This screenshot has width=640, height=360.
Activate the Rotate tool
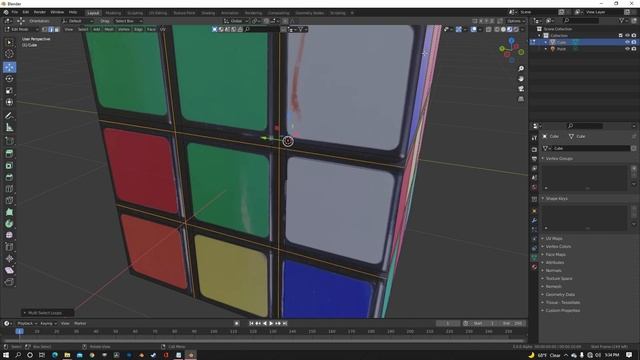pyautogui.click(x=9, y=79)
